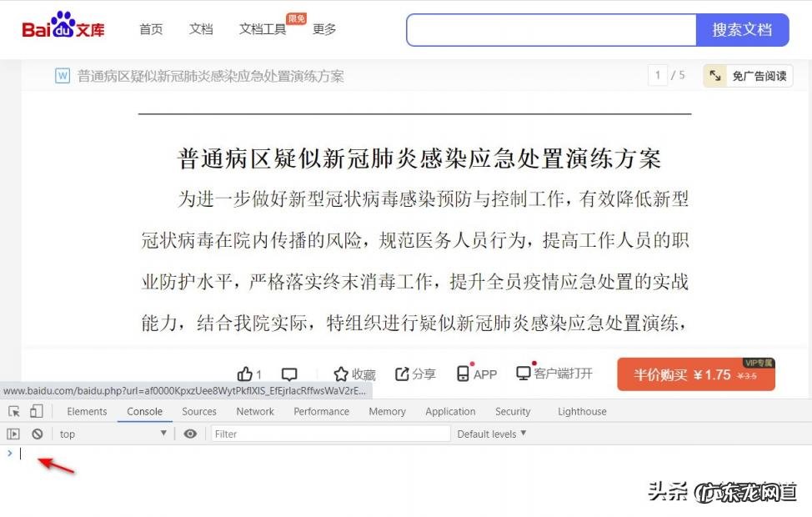
Task: Clear the console with the block icon
Action: pos(35,434)
